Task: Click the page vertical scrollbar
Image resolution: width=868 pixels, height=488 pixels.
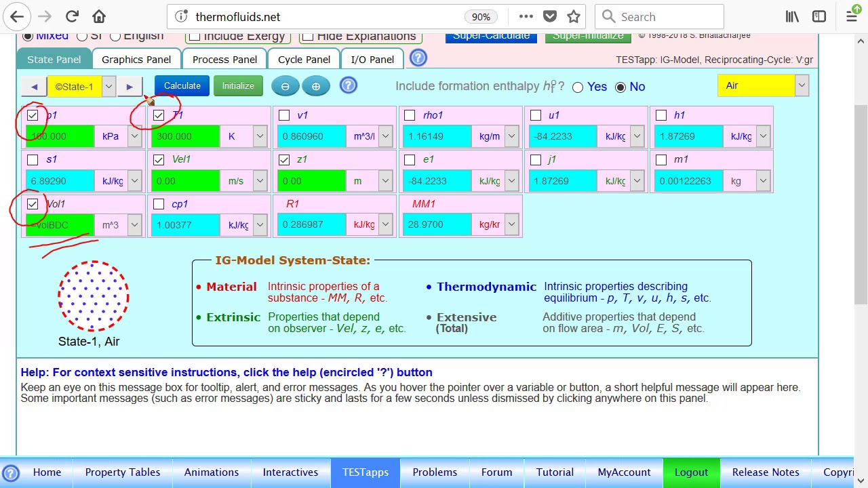Action: 861,203
